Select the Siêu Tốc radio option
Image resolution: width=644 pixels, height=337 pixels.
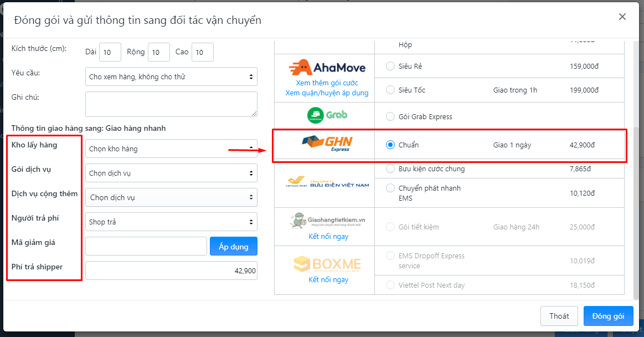coord(390,90)
